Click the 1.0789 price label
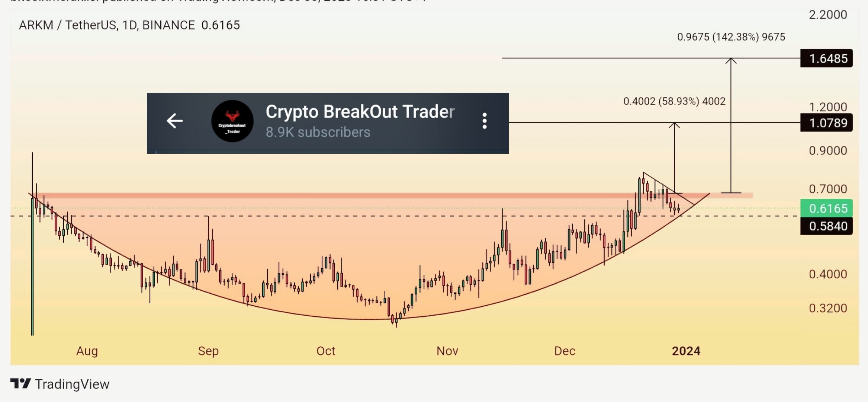This screenshot has width=868, height=402. tap(826, 123)
